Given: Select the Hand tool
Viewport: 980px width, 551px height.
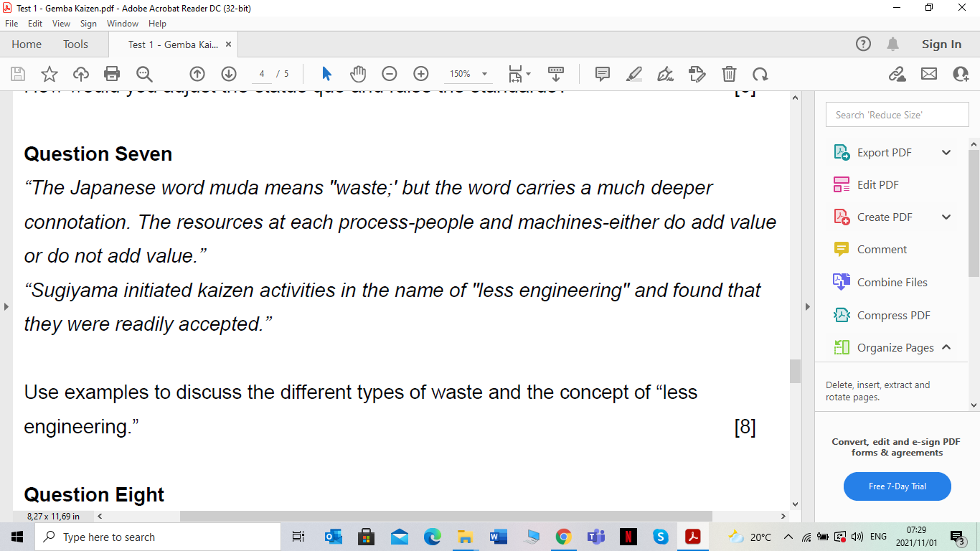Looking at the screenshot, I should (358, 74).
